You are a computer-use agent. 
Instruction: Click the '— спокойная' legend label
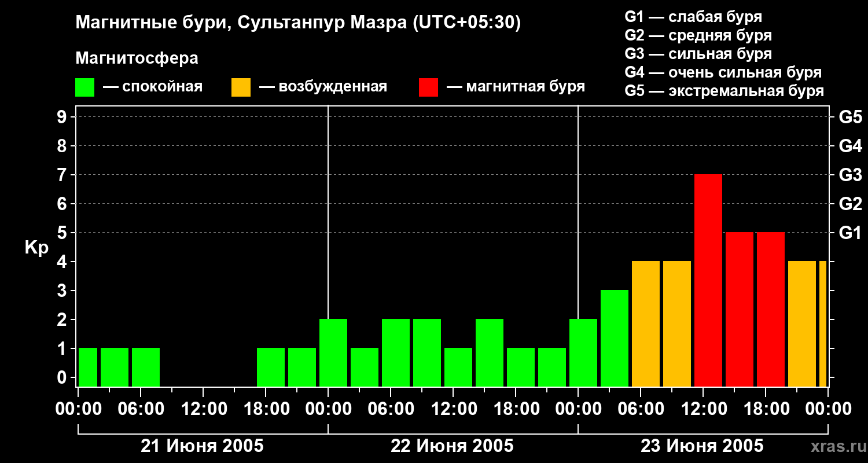[153, 87]
